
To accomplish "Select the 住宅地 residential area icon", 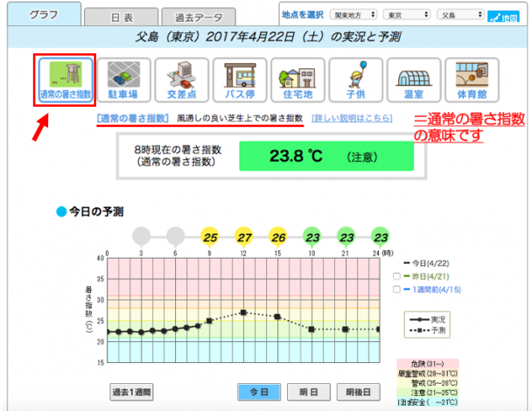I will click(297, 80).
